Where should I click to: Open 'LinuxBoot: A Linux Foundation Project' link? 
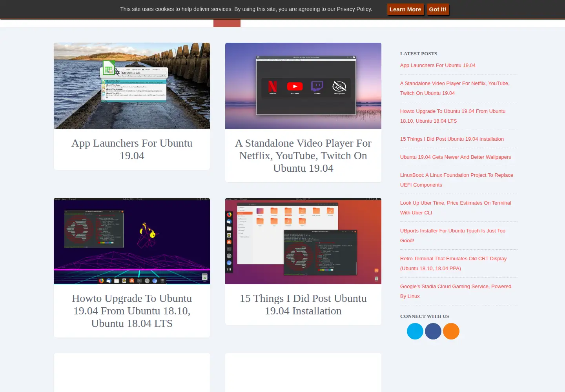coord(457,180)
